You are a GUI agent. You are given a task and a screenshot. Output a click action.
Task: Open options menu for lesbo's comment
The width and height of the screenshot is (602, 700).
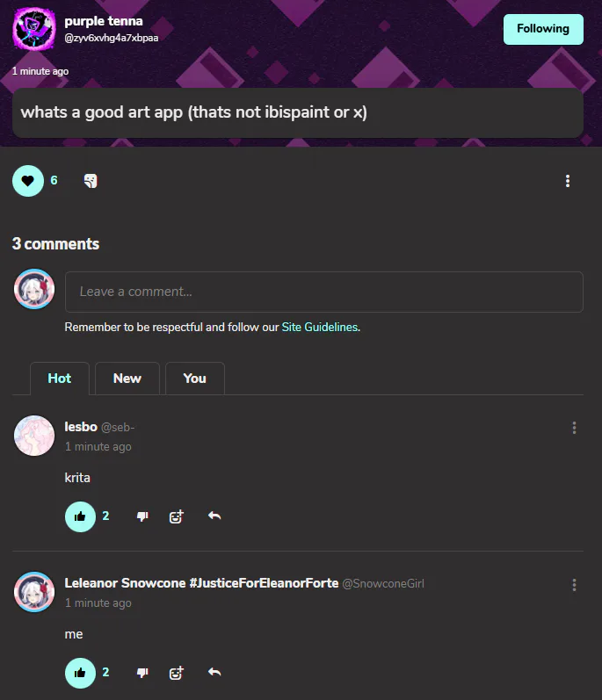[x=574, y=428]
